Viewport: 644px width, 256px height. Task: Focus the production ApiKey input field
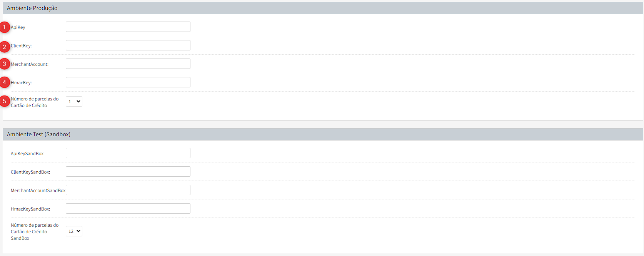(x=128, y=27)
